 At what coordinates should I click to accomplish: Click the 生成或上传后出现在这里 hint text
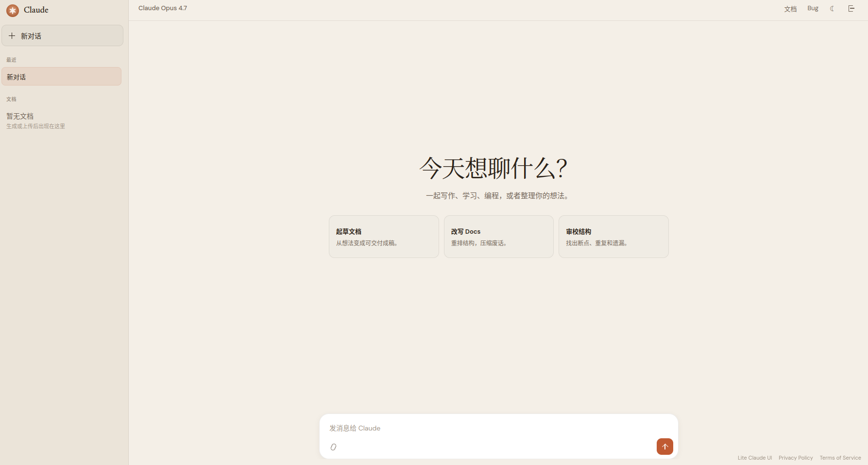click(35, 126)
